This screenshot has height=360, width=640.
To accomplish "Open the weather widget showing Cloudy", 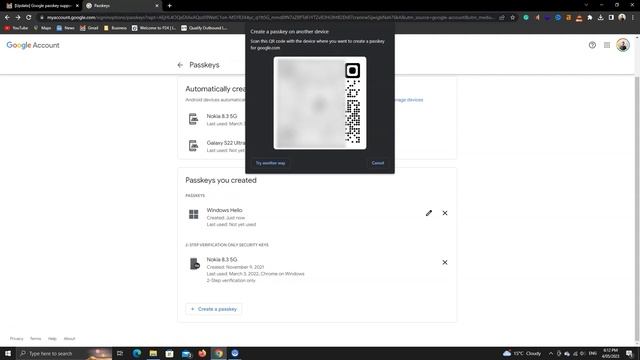I will [522, 353].
